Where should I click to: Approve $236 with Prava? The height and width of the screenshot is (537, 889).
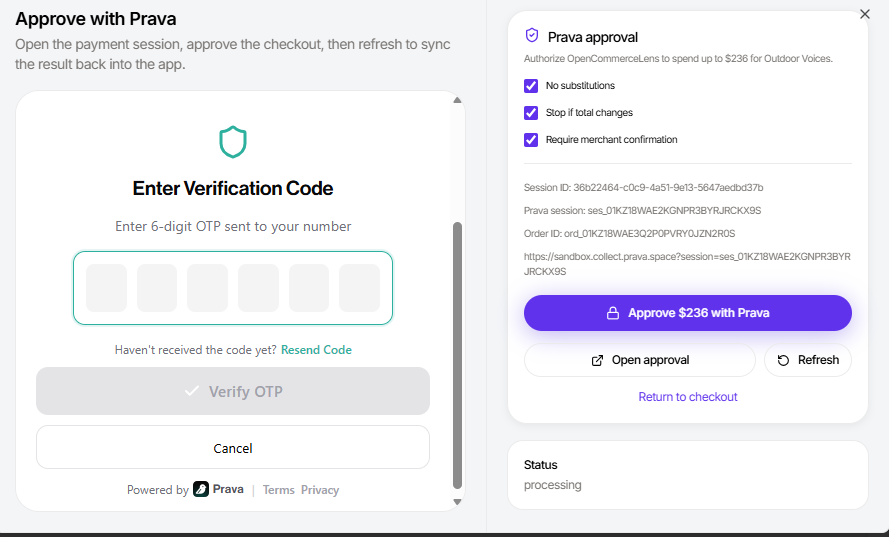688,313
